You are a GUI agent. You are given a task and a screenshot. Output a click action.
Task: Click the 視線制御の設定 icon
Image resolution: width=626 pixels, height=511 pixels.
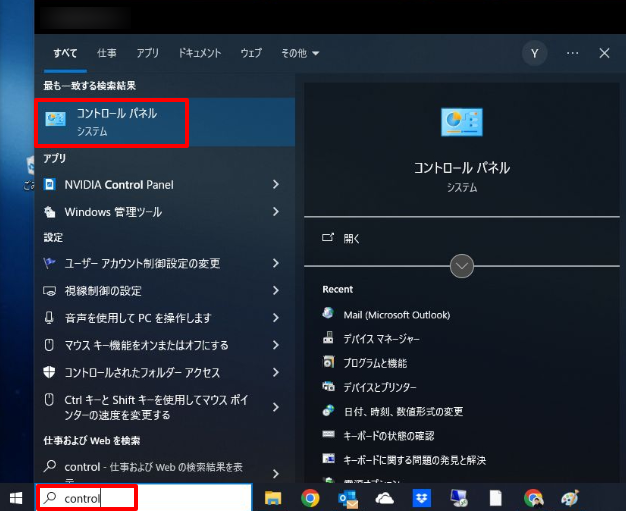(x=50, y=291)
